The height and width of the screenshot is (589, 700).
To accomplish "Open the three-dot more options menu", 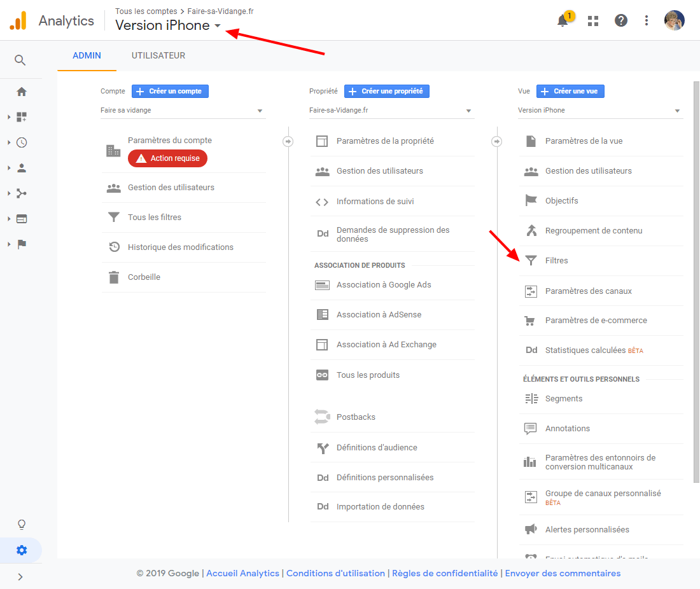I will click(646, 20).
